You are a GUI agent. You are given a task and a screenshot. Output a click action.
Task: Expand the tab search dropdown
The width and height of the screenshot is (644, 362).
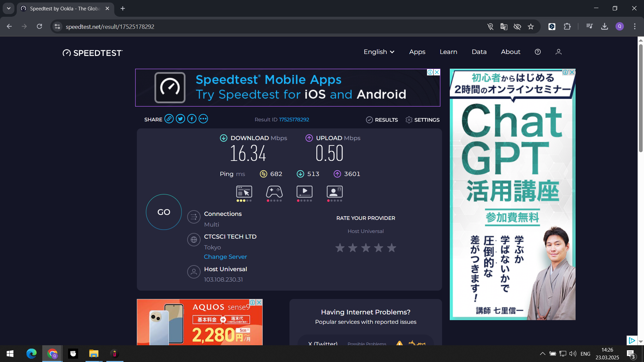(9, 8)
